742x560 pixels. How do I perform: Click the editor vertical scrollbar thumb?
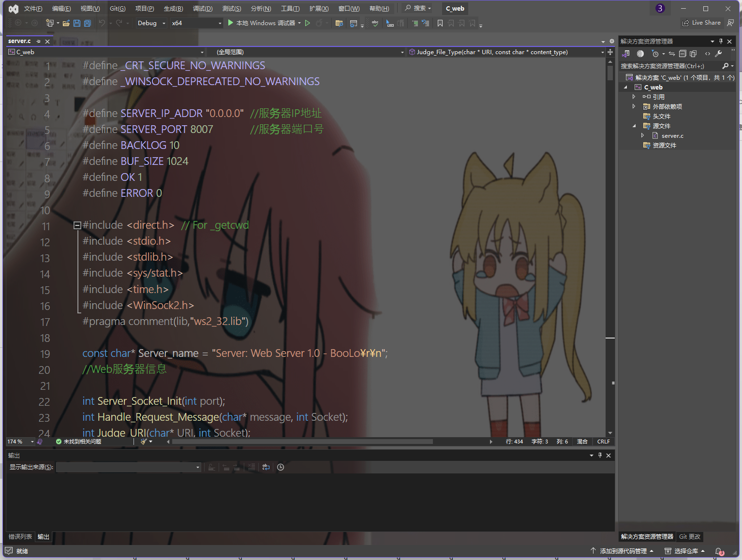click(610, 73)
